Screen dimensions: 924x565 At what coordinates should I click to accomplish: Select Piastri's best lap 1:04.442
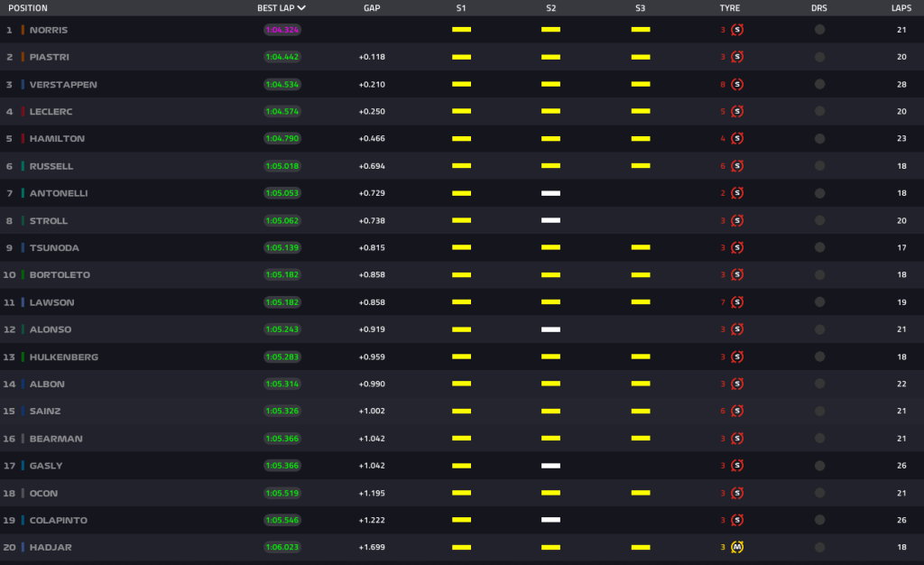click(x=282, y=57)
